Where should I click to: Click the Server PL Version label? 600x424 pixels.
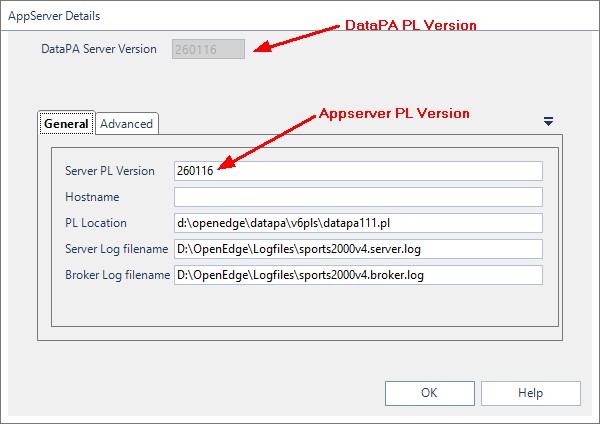click(110, 171)
